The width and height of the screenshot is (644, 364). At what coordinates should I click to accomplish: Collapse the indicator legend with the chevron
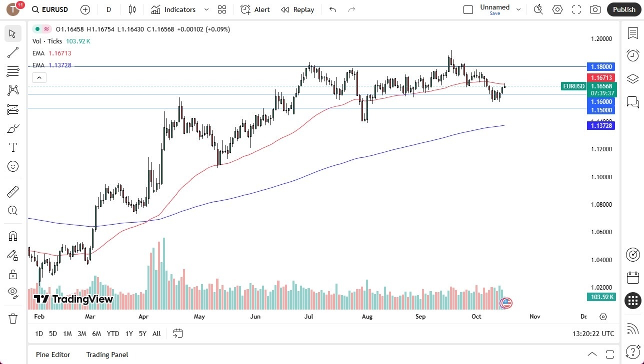pos(39,77)
